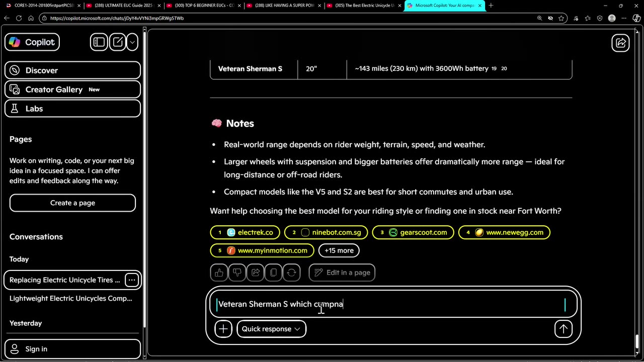Copy the response with copy icon
The image size is (644, 362).
[x=273, y=273]
